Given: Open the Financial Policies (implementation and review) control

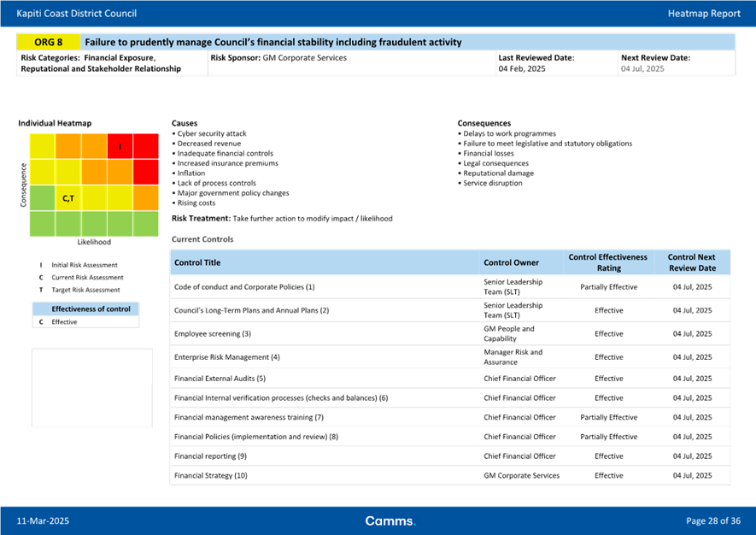Looking at the screenshot, I should coord(256,437).
